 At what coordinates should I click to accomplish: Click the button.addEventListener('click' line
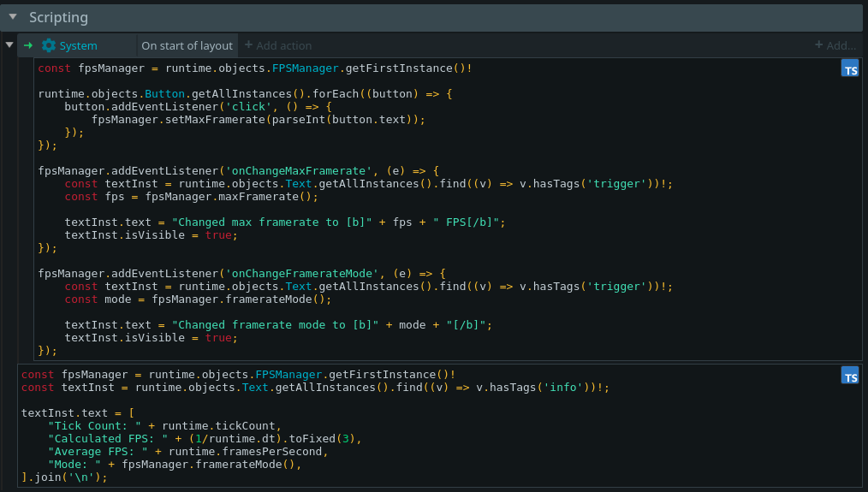[199, 106]
